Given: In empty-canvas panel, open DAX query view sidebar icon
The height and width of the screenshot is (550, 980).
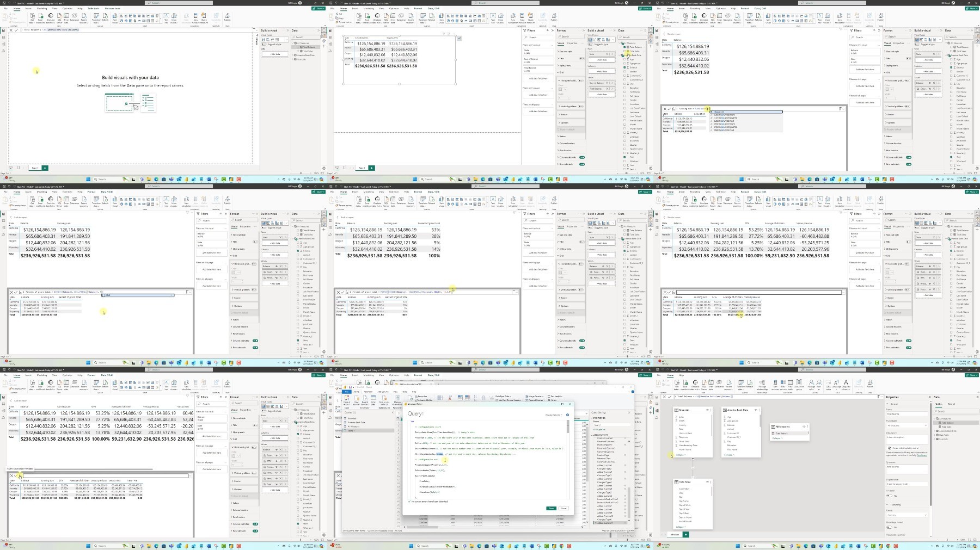Looking at the screenshot, I should (3, 51).
